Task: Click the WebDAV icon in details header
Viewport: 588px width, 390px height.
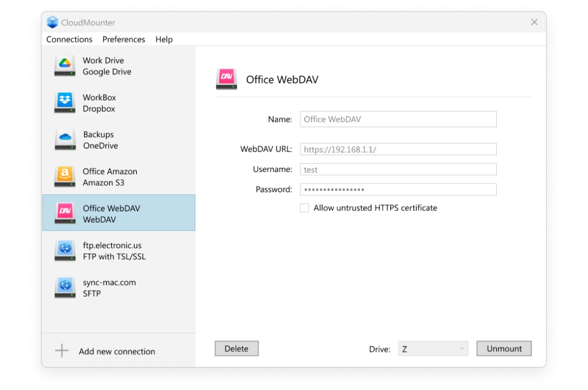Action: coord(226,79)
